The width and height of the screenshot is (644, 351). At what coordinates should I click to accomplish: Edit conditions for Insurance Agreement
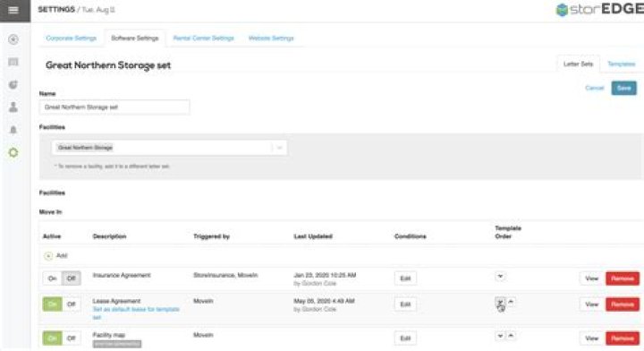(x=405, y=278)
